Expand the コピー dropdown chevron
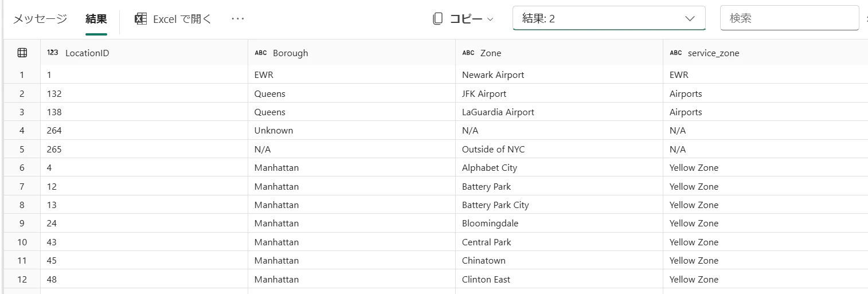The width and height of the screenshot is (868, 294). (490, 19)
